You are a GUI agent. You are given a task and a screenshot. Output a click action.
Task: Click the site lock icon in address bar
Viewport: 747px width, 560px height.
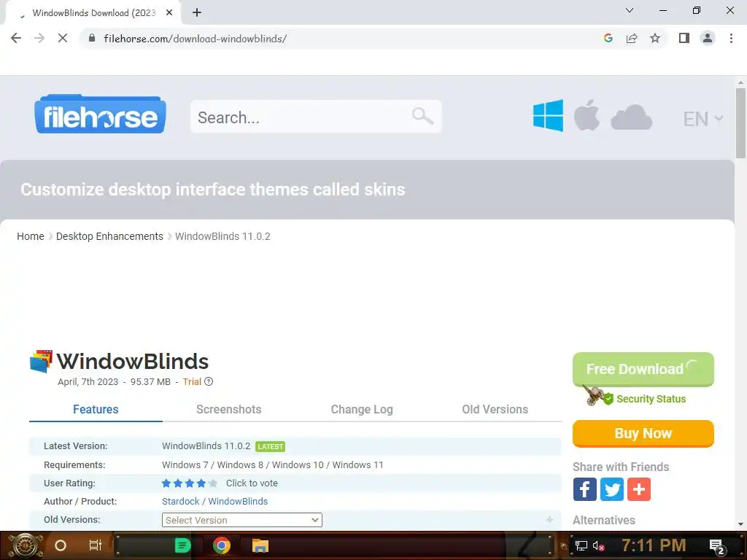(x=92, y=38)
